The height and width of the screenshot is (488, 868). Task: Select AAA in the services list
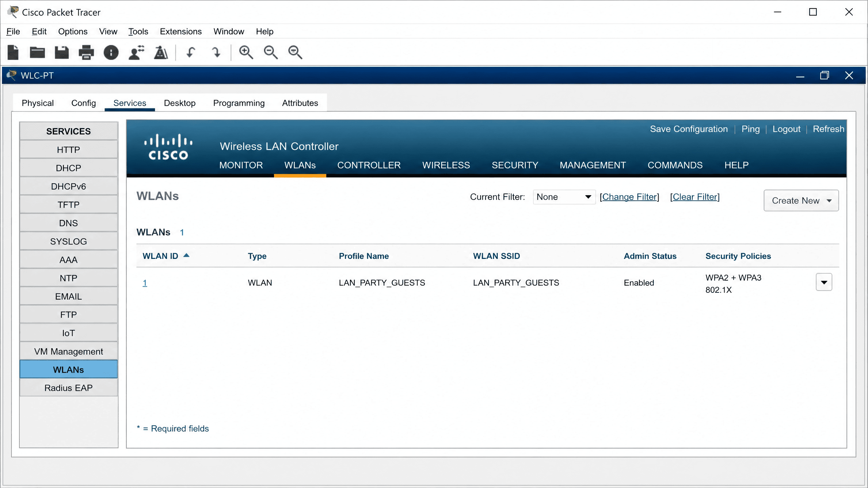[68, 260]
